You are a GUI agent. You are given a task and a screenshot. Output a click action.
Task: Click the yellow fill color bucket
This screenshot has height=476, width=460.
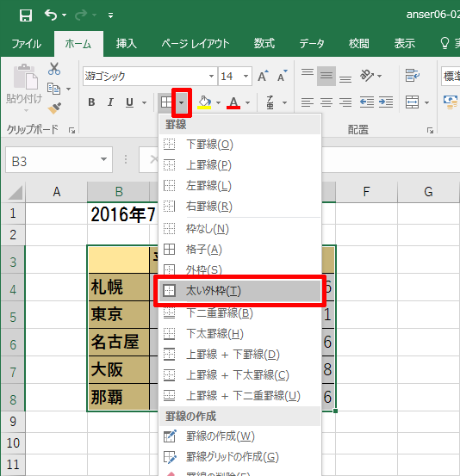pyautogui.click(x=204, y=102)
